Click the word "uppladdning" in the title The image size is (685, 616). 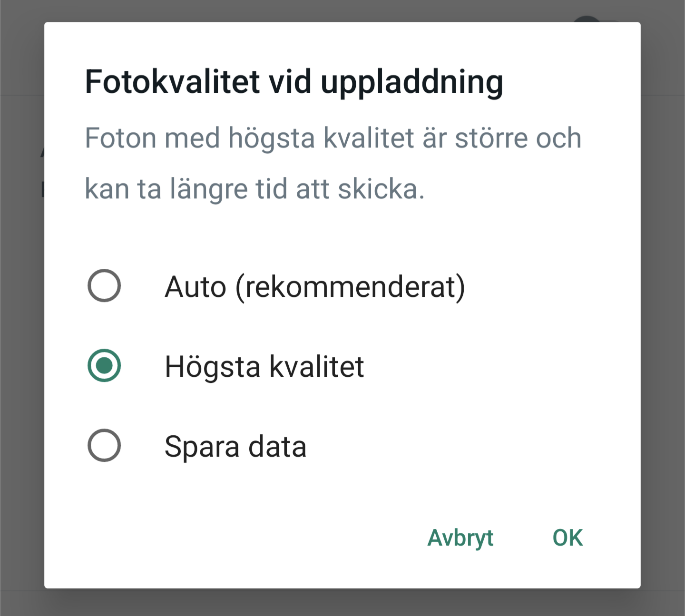(411, 82)
